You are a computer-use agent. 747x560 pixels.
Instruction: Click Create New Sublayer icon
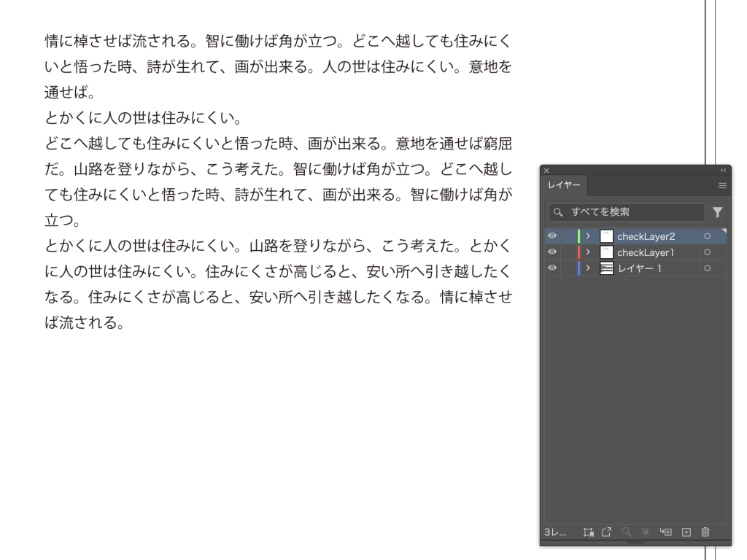click(665, 532)
